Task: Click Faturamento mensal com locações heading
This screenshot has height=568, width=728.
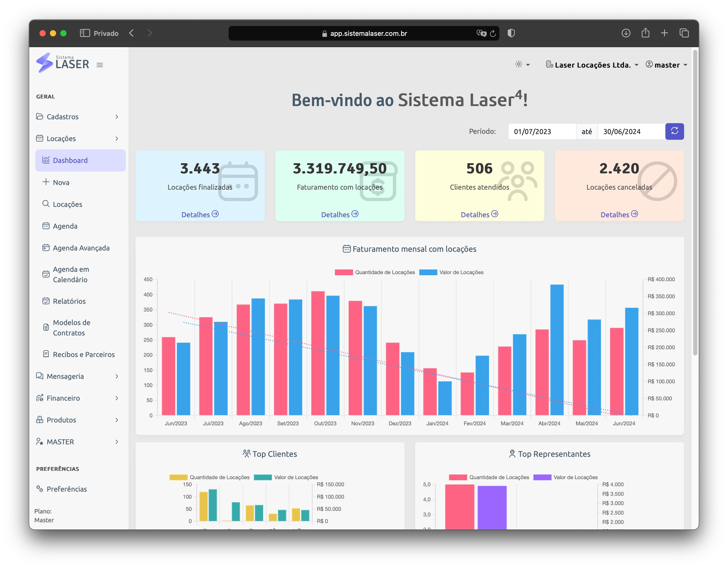Action: [410, 249]
